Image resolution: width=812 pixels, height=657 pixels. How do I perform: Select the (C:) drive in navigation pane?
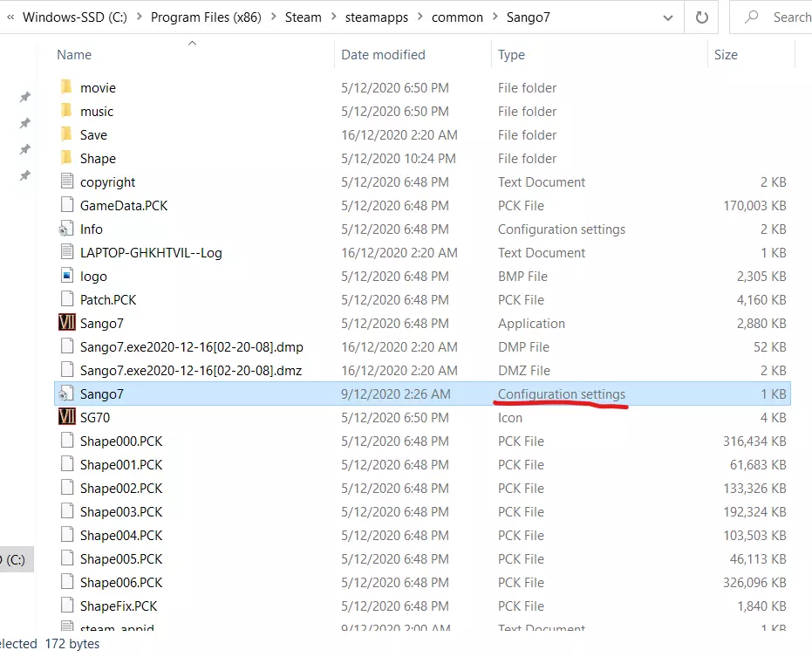click(x=16, y=559)
